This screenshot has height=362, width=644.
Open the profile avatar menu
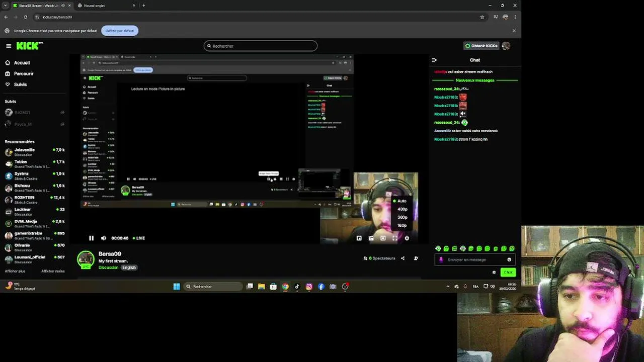(x=506, y=46)
